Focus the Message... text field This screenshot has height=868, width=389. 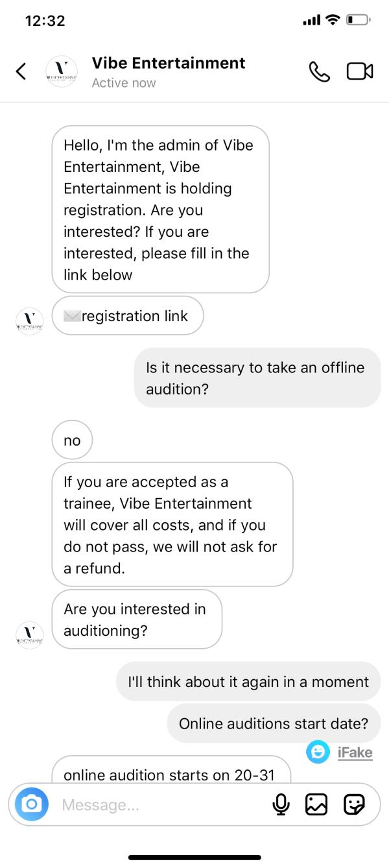(162, 805)
